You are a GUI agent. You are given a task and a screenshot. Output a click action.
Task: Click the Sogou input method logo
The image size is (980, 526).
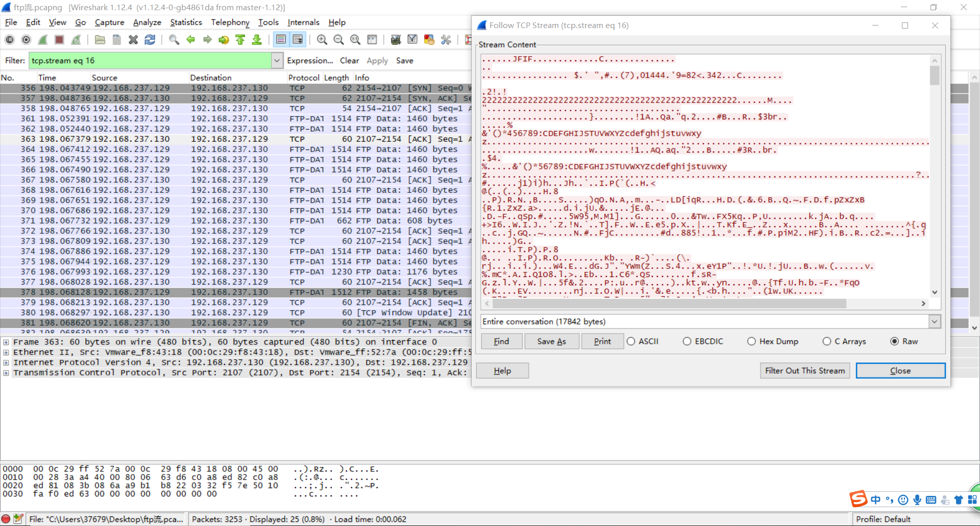tap(858, 499)
